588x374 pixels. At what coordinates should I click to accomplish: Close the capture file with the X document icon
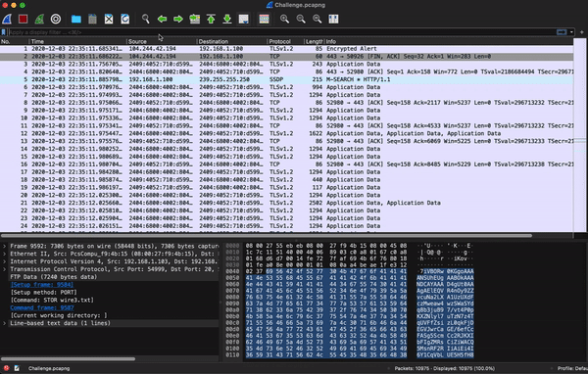(109, 19)
